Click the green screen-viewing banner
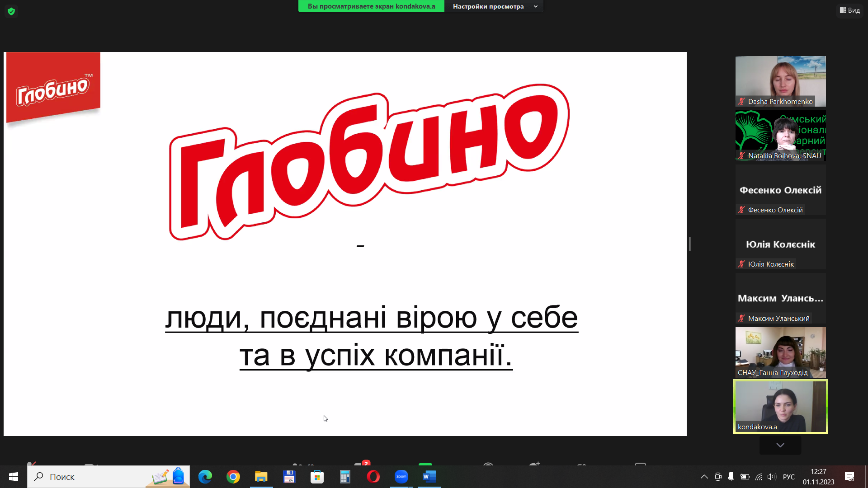This screenshot has width=868, height=488. 371,6
